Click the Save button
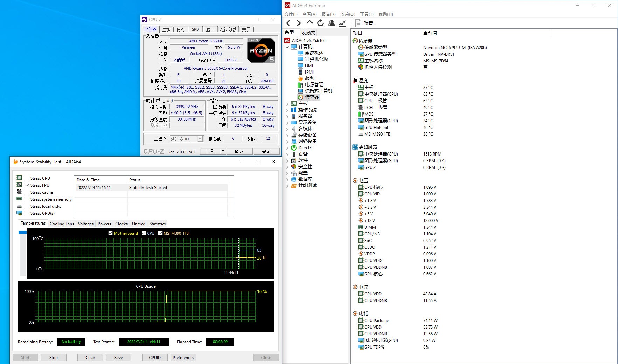 (118, 357)
